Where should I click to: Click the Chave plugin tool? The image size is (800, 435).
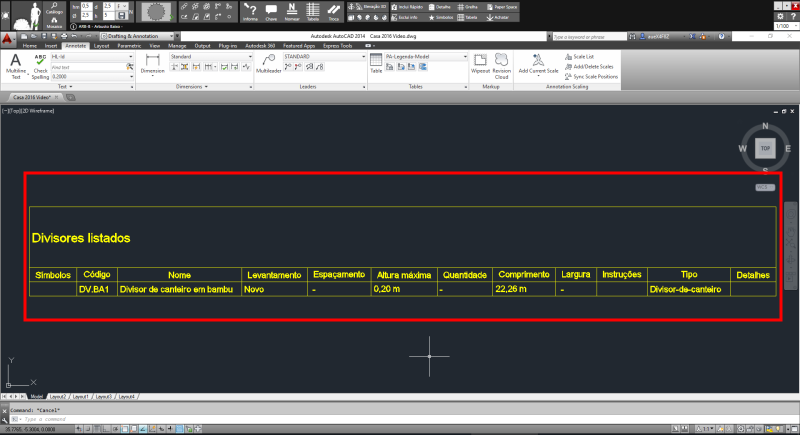pos(271,12)
